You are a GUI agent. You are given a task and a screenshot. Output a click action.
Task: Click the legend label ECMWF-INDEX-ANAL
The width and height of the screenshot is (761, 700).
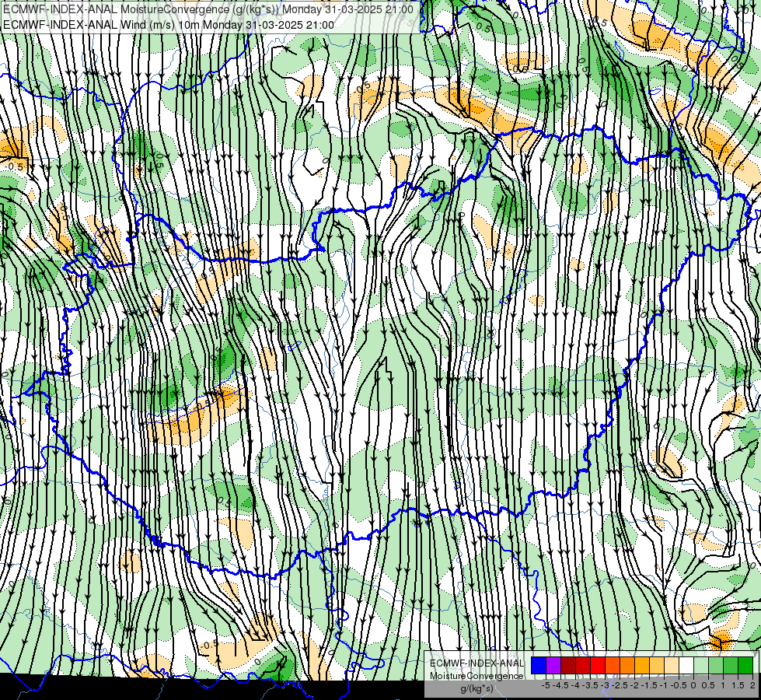click(x=477, y=663)
